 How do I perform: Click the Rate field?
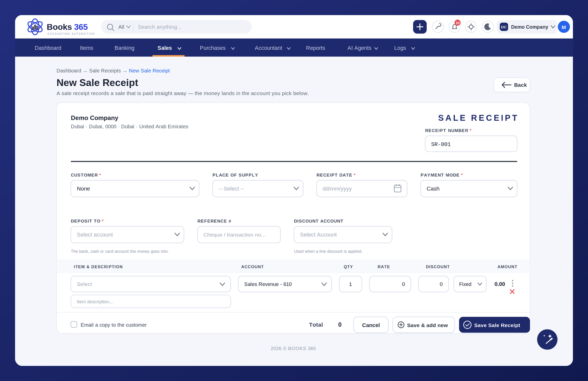(x=390, y=284)
